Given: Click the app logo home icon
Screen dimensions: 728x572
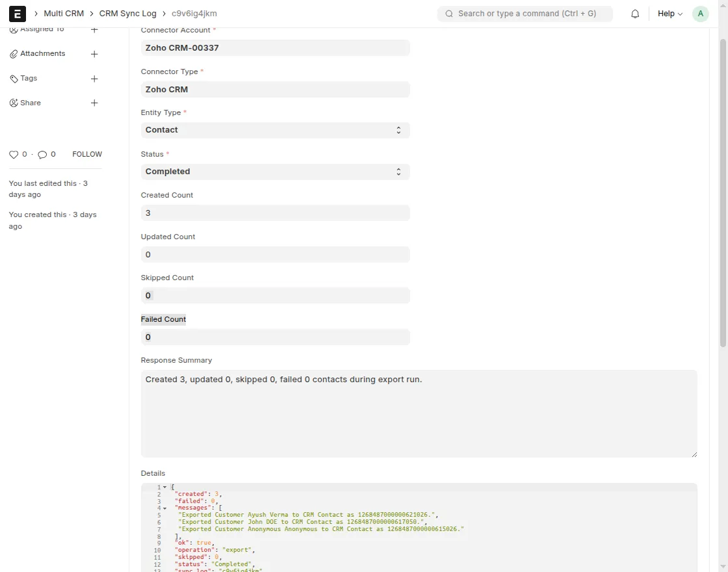Looking at the screenshot, I should click(x=18, y=14).
